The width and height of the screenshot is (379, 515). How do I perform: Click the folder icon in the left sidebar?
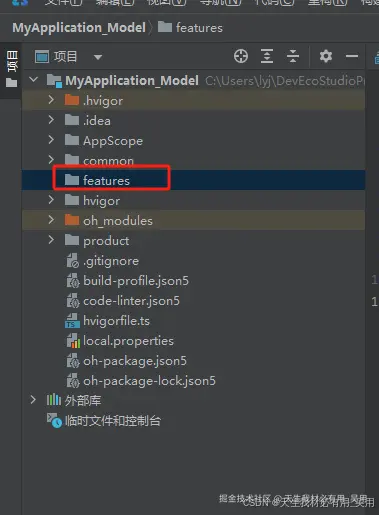click(x=11, y=83)
